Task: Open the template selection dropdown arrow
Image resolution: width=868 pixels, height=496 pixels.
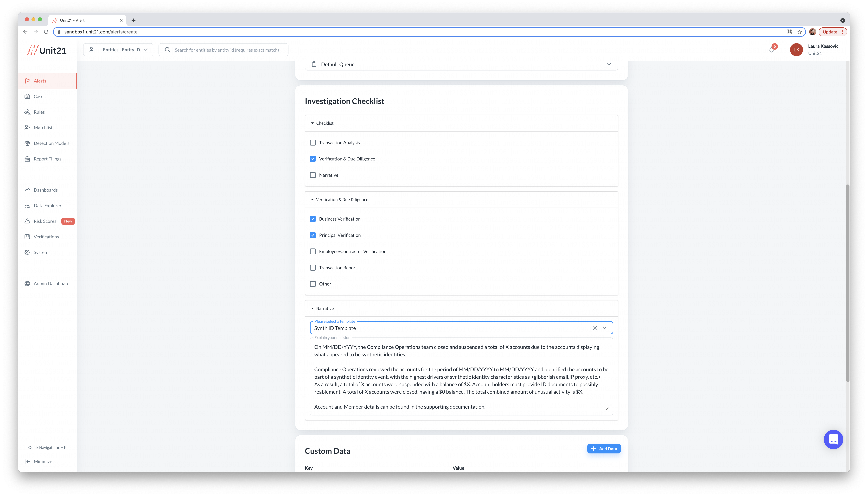Action: tap(604, 328)
